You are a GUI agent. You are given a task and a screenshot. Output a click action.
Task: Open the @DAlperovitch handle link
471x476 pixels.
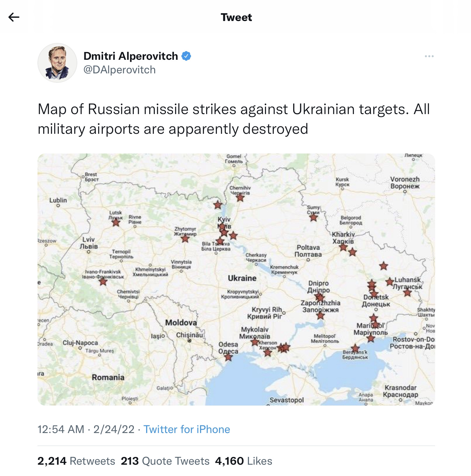(x=120, y=70)
